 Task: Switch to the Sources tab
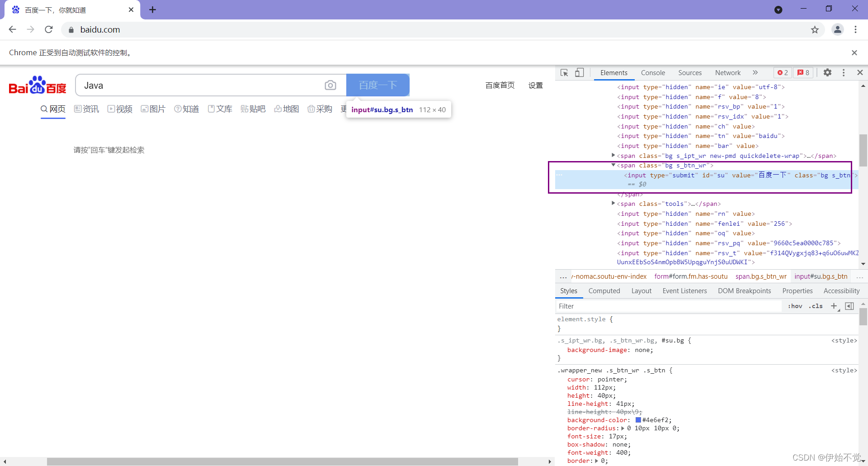pos(690,73)
